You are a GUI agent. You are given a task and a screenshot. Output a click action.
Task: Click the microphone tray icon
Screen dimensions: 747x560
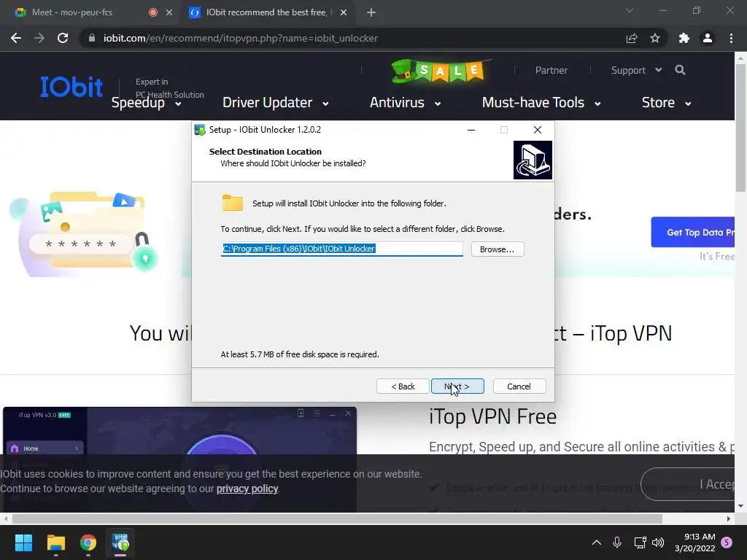click(x=617, y=542)
